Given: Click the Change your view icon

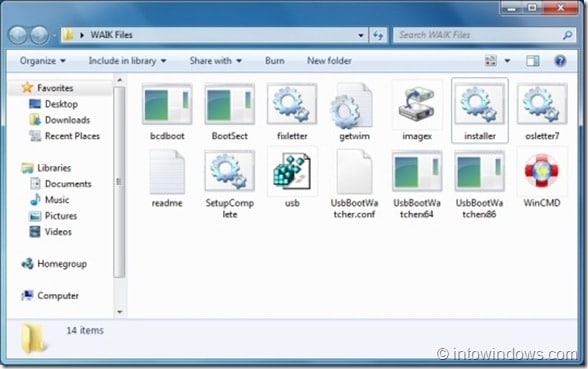Looking at the screenshot, I should click(491, 61).
